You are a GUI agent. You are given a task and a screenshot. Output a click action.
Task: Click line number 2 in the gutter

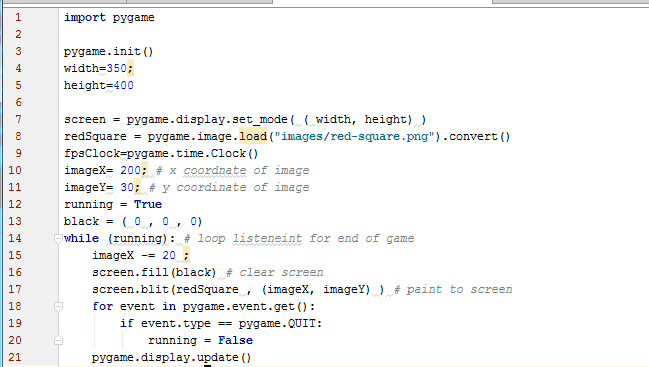(18, 34)
